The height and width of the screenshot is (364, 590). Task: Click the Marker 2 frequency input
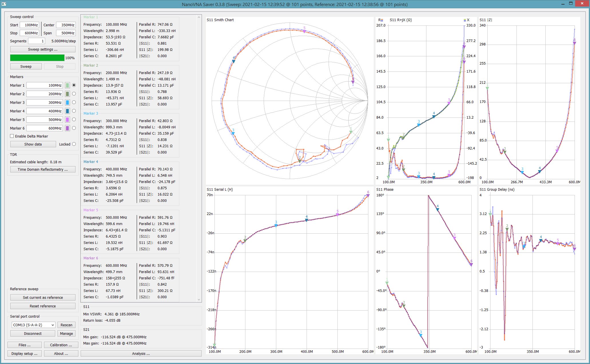(x=45, y=94)
